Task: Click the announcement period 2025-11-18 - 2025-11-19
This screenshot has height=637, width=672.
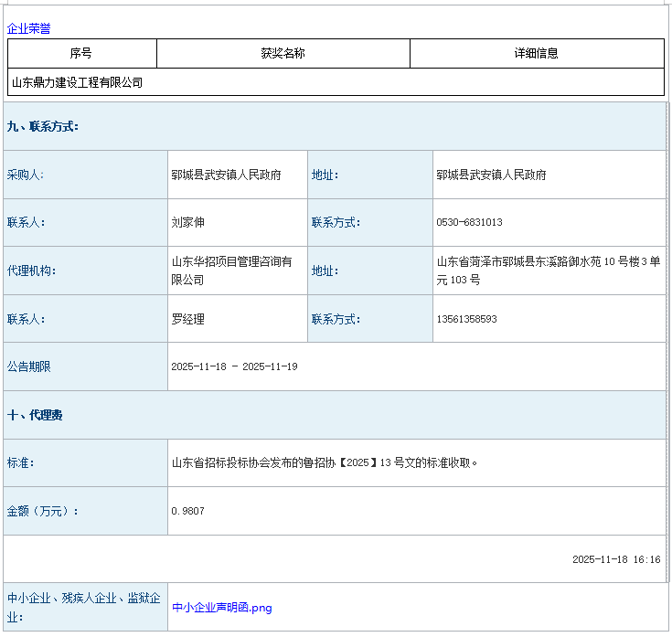Action: click(234, 366)
